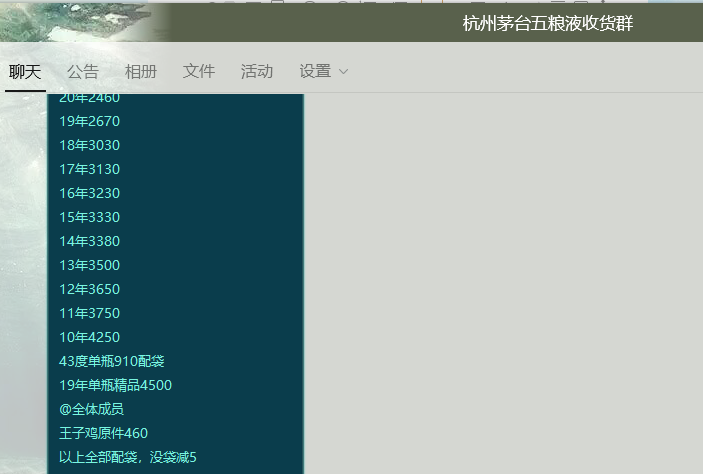
Task: Click the group banner image
Action: (85, 22)
